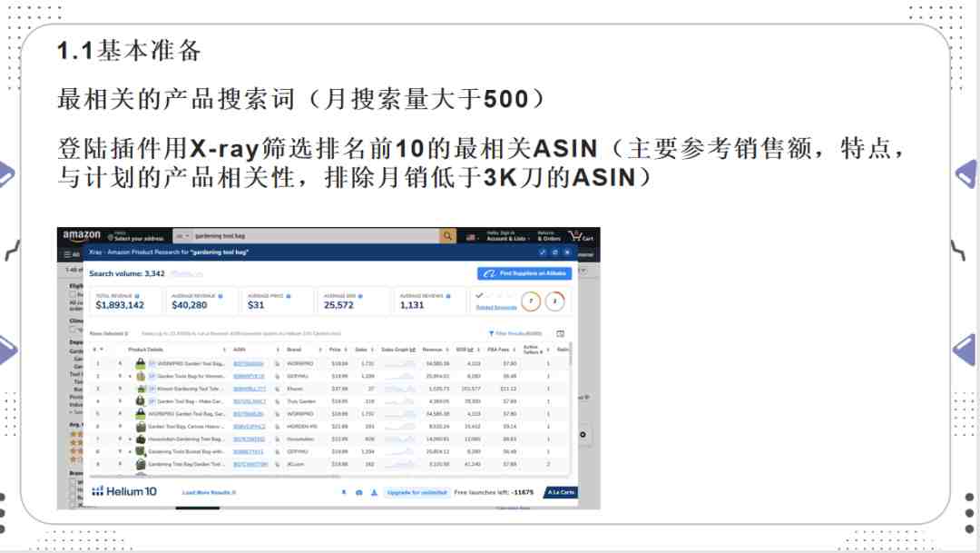Click the Upgrade for unlimited button
The image size is (980, 553).
tap(416, 492)
